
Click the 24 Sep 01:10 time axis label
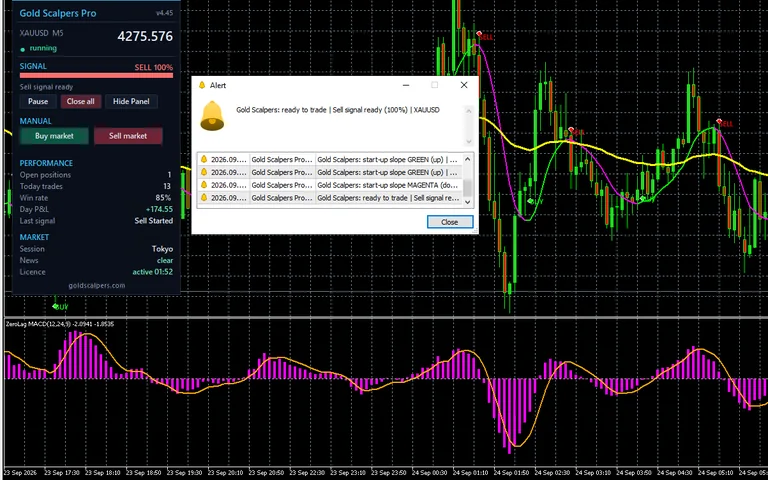click(472, 473)
